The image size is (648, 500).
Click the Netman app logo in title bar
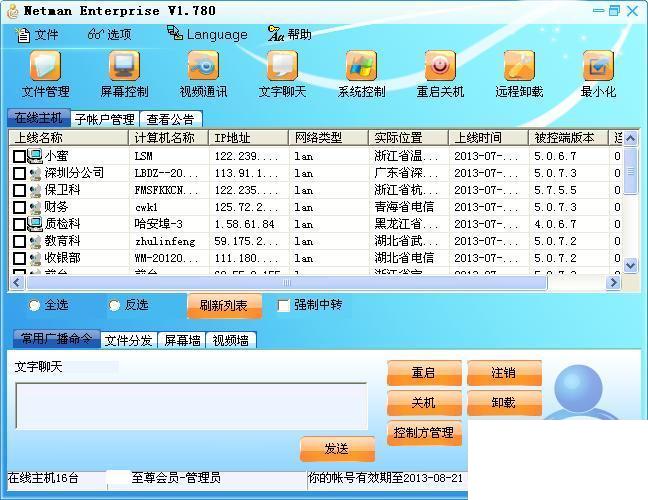[x=13, y=11]
